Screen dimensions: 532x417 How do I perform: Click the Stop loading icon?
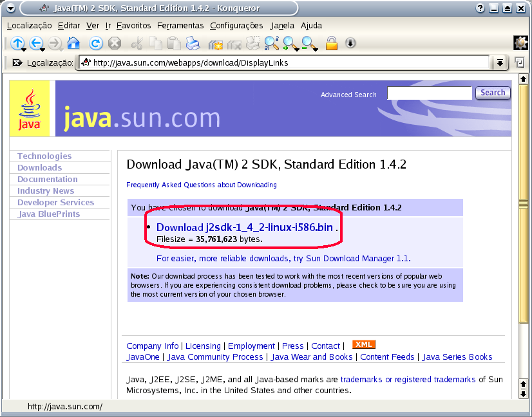pos(115,43)
